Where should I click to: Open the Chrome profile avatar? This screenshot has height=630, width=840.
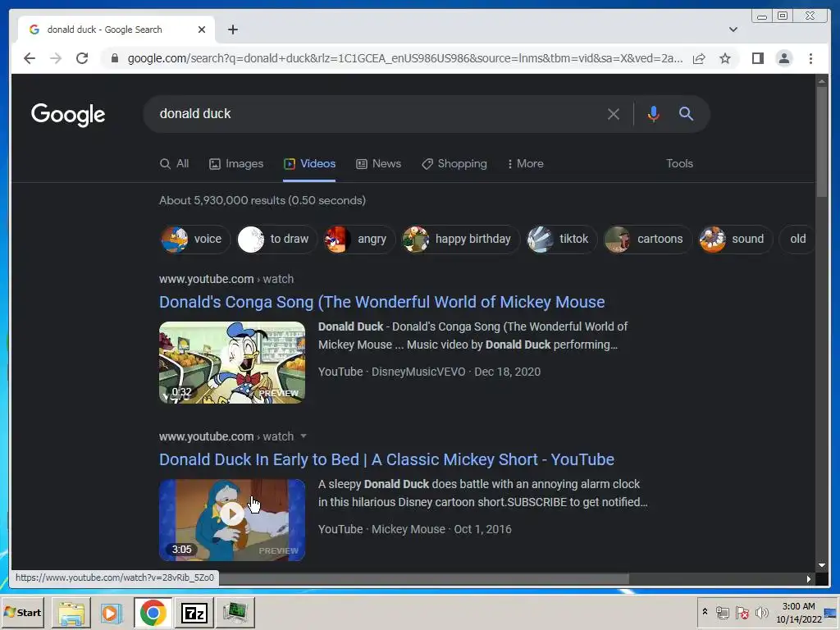coord(784,58)
